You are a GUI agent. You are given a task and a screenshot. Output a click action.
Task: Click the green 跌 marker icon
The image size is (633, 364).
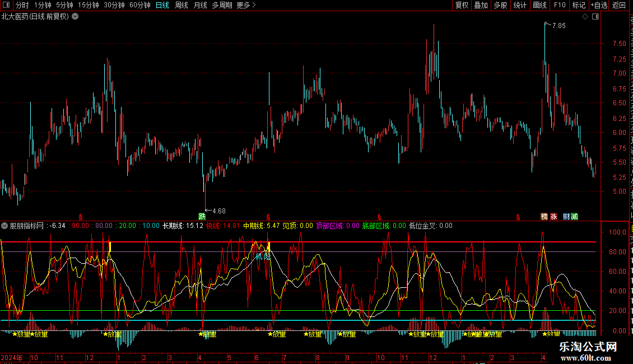click(202, 217)
